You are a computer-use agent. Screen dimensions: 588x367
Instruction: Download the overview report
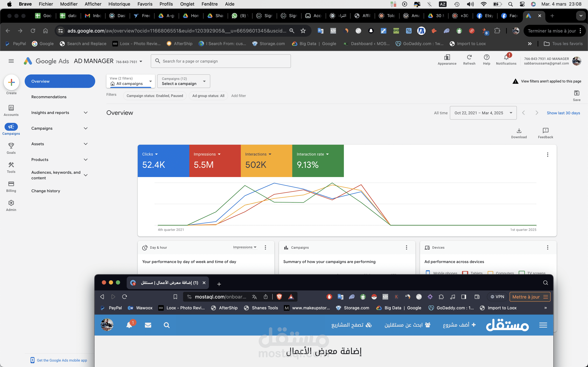point(519,133)
